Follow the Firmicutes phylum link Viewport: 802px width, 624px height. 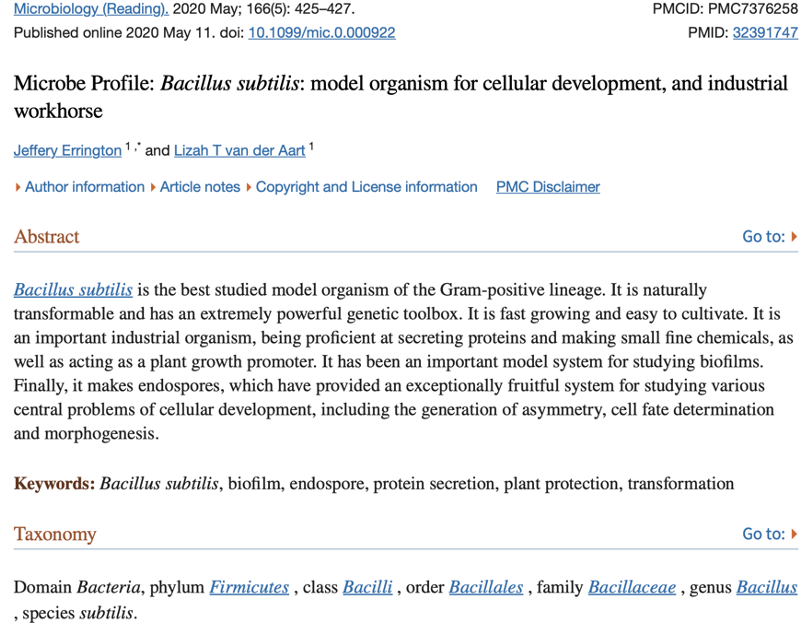(249, 587)
